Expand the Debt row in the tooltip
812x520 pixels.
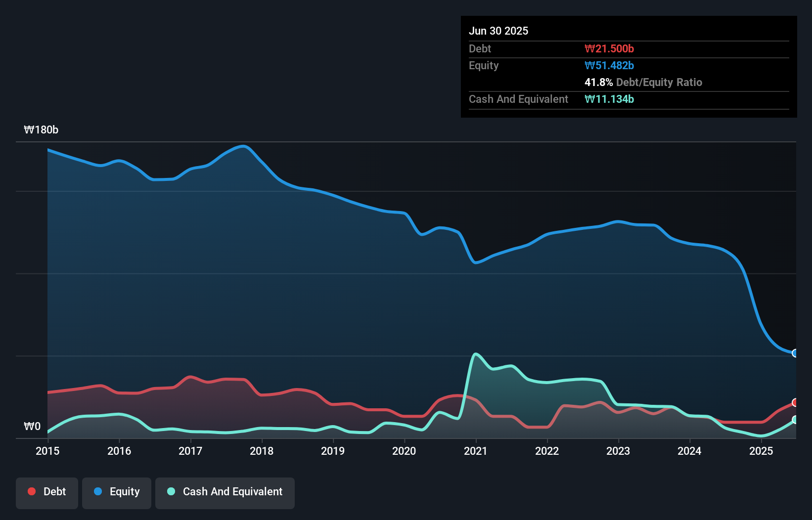[480, 48]
